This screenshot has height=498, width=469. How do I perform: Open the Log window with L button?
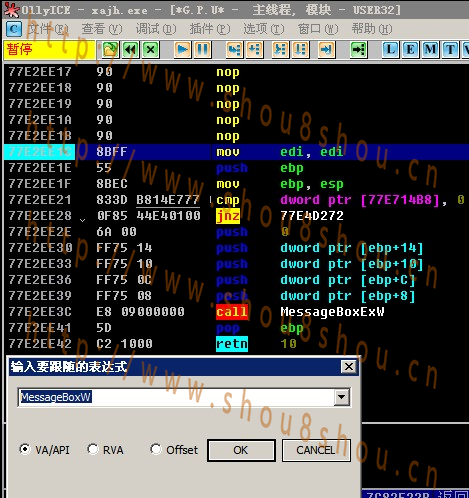point(390,50)
